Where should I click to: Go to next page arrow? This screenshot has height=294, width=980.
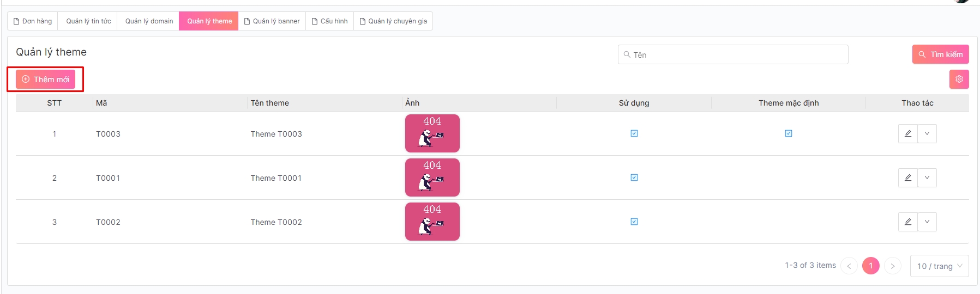pyautogui.click(x=892, y=266)
